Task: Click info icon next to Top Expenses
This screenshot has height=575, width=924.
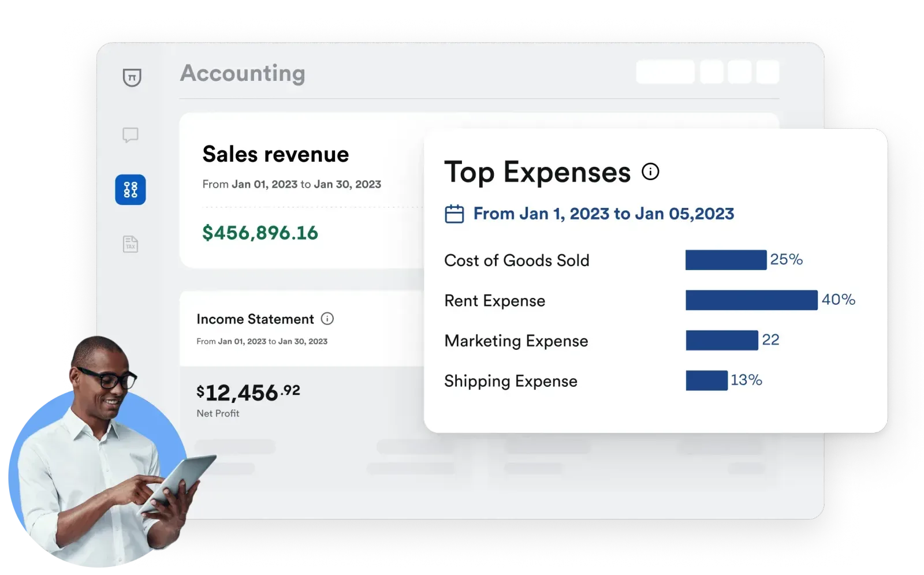Action: (650, 171)
